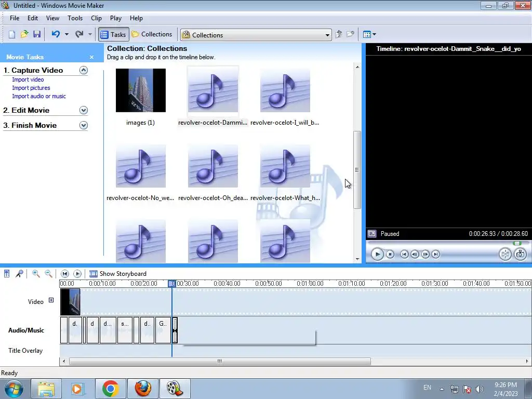Open Google Chrome from taskbar
Screen dimensions: 532x399
110,389
